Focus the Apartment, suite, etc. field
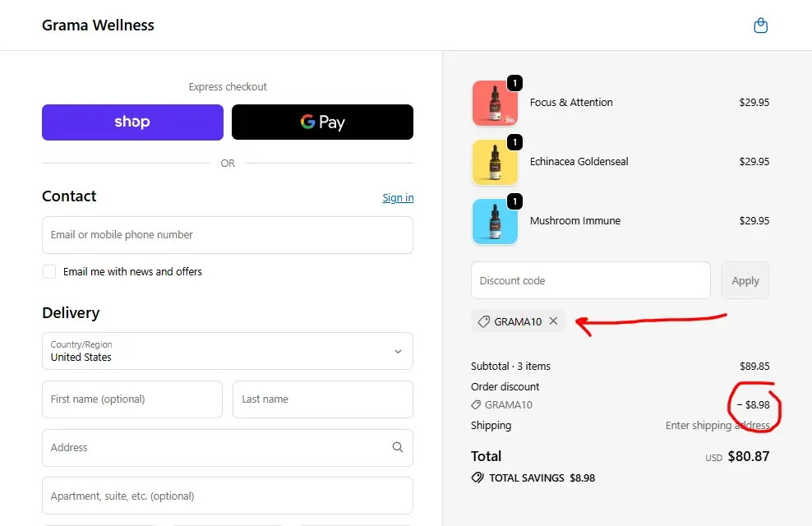The image size is (812, 526). (228, 496)
